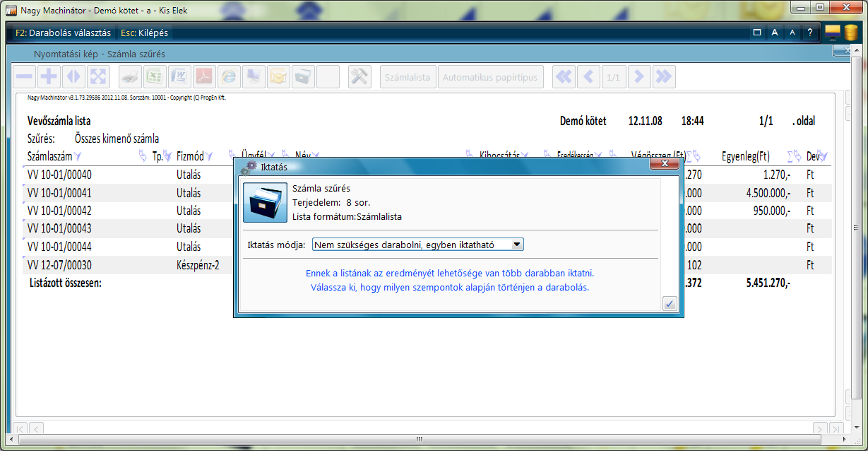The width and height of the screenshot is (868, 451).
Task: Open help with the question mark icon
Action: click(x=810, y=33)
